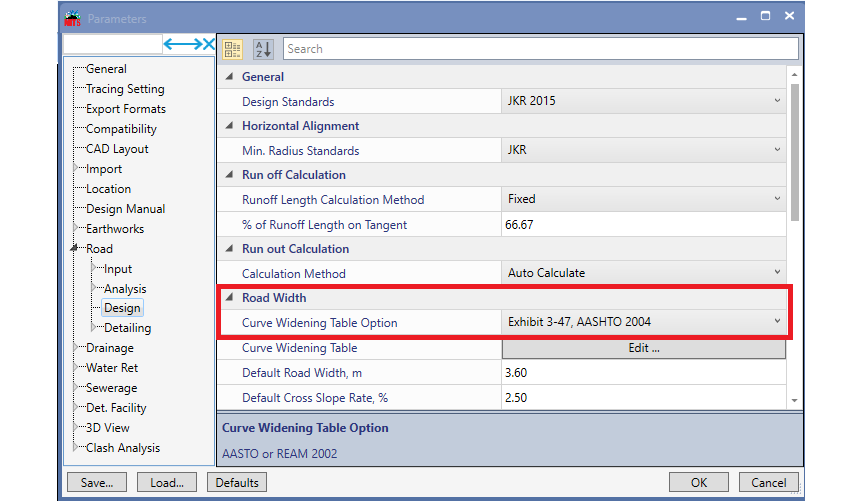The image size is (862, 501).
Task: Expand the Import tree node
Action: (x=76, y=168)
